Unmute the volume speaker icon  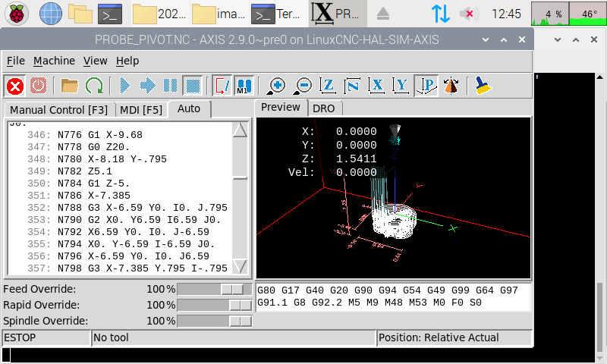click(x=468, y=14)
